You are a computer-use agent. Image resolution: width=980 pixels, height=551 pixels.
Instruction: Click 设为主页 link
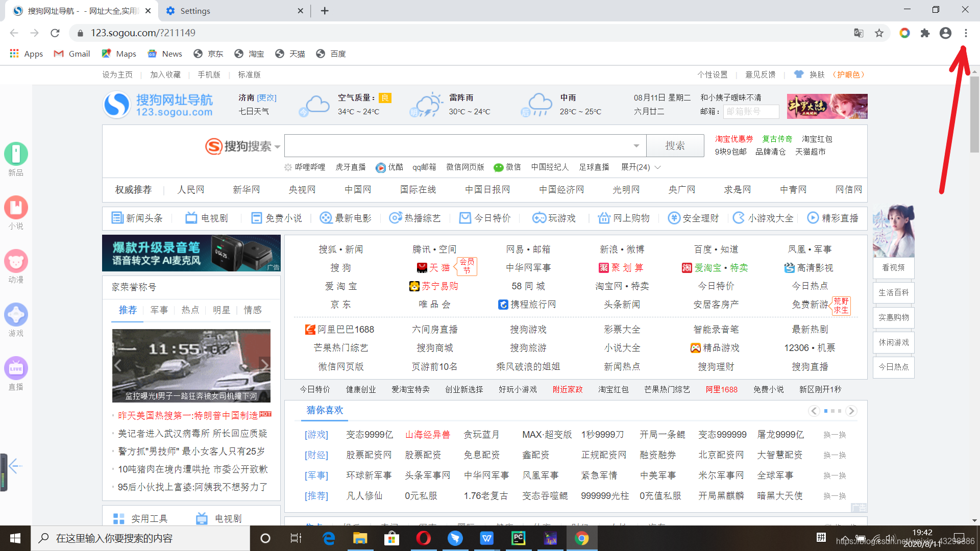click(117, 74)
